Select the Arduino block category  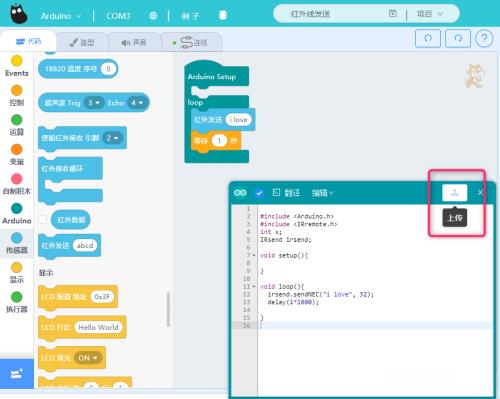click(17, 213)
